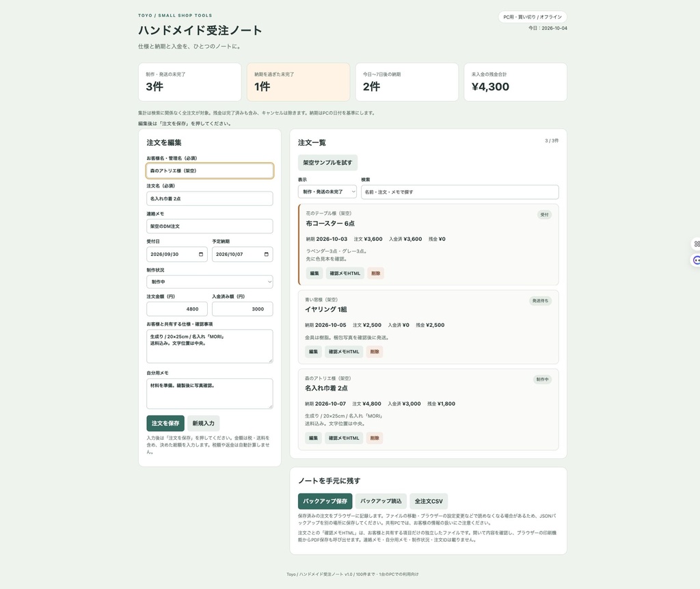The image size is (700, 589).
Task: Click the 納期を過ぎた未完了 1件 card
Action: coord(298,82)
